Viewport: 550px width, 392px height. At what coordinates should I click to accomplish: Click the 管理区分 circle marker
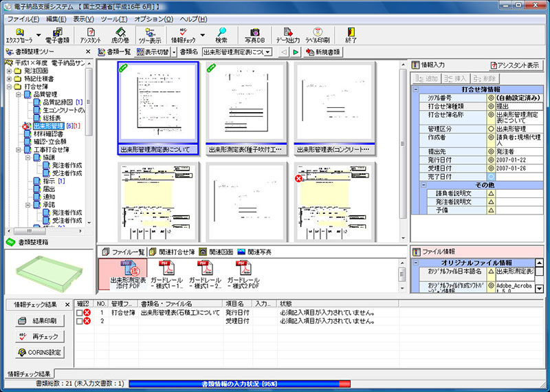pos(491,129)
